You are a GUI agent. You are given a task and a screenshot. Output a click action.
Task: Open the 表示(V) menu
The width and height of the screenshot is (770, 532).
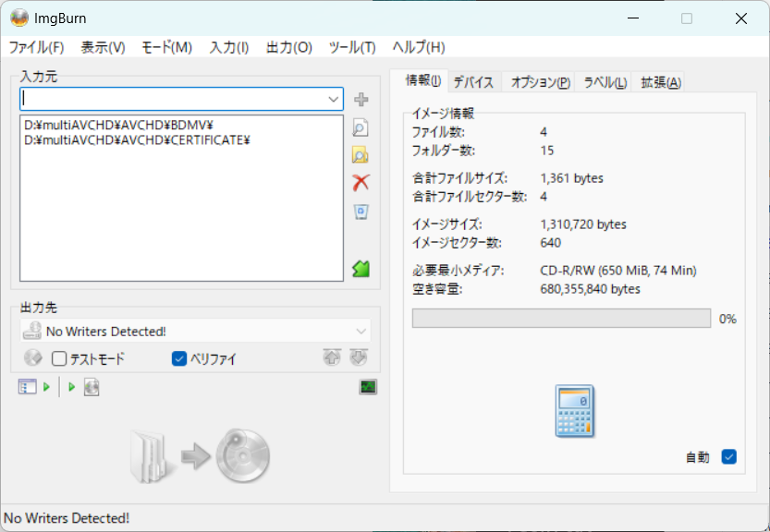103,47
